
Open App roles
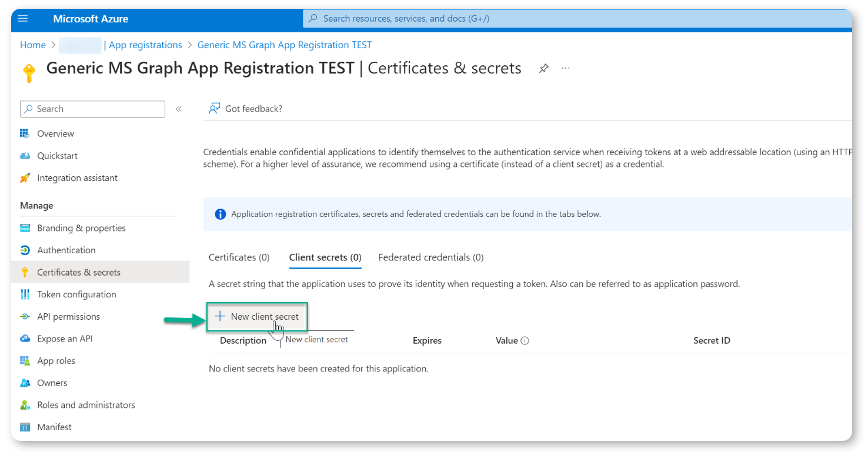(x=56, y=361)
